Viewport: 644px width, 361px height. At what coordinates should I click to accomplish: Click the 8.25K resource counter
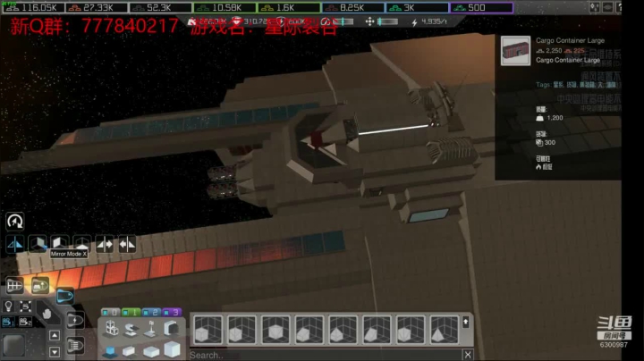pyautogui.click(x=352, y=8)
